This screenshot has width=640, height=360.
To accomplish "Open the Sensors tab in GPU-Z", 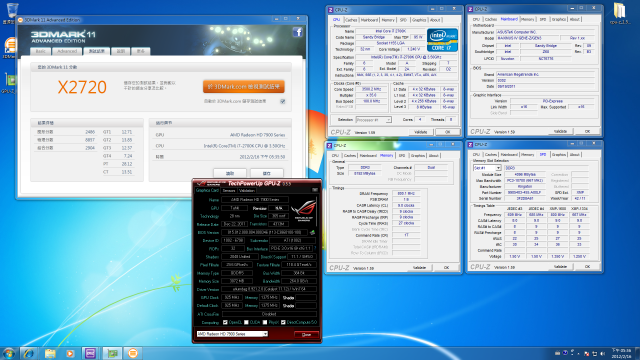I will click(229, 191).
